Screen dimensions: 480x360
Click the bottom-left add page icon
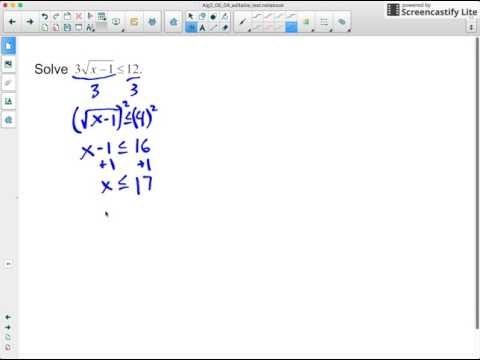tap(8, 337)
